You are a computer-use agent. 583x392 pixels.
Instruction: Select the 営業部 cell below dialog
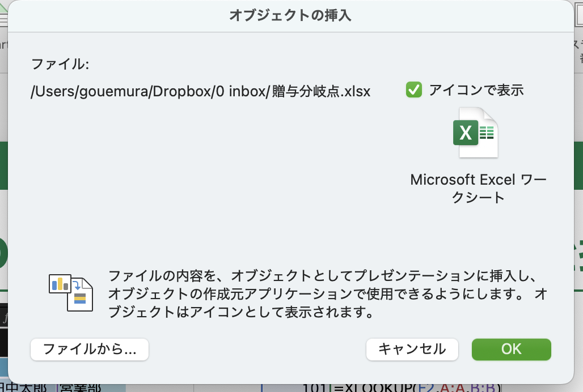[79, 388]
